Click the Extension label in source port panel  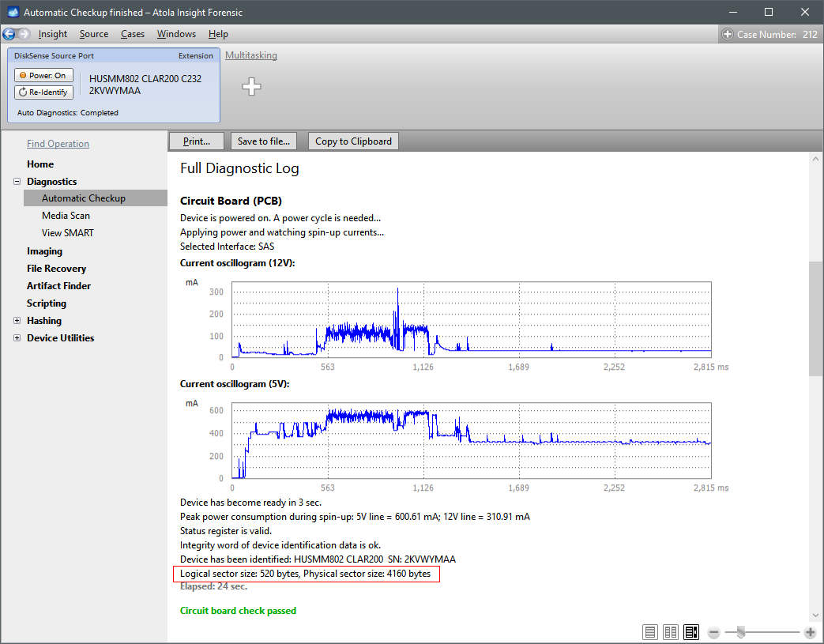point(195,56)
